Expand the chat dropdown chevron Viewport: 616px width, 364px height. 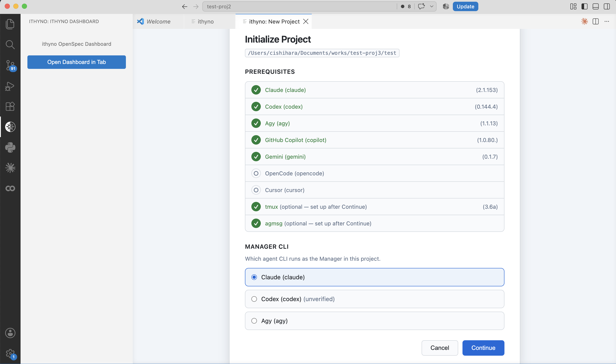pyautogui.click(x=431, y=6)
